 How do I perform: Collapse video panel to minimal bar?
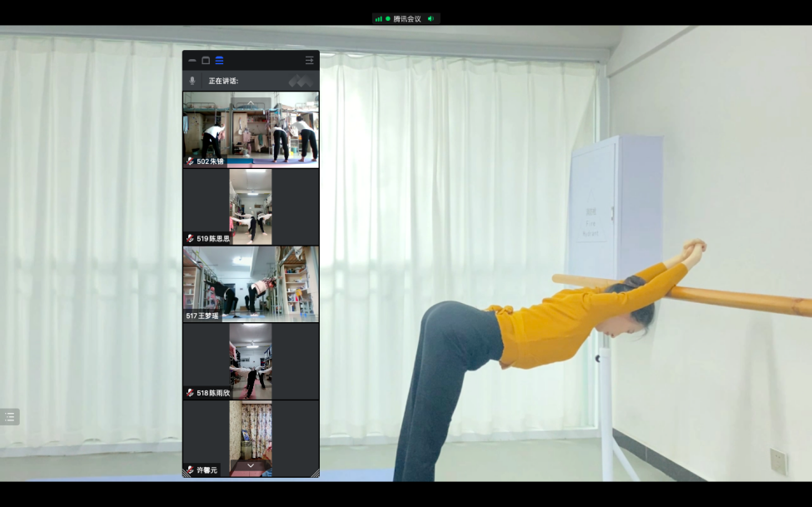tap(192, 60)
